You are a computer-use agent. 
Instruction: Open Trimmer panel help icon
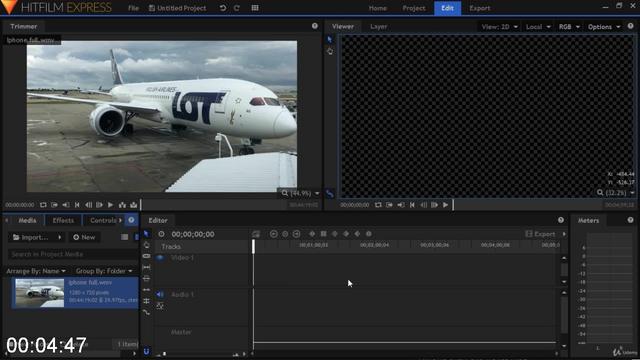click(315, 26)
